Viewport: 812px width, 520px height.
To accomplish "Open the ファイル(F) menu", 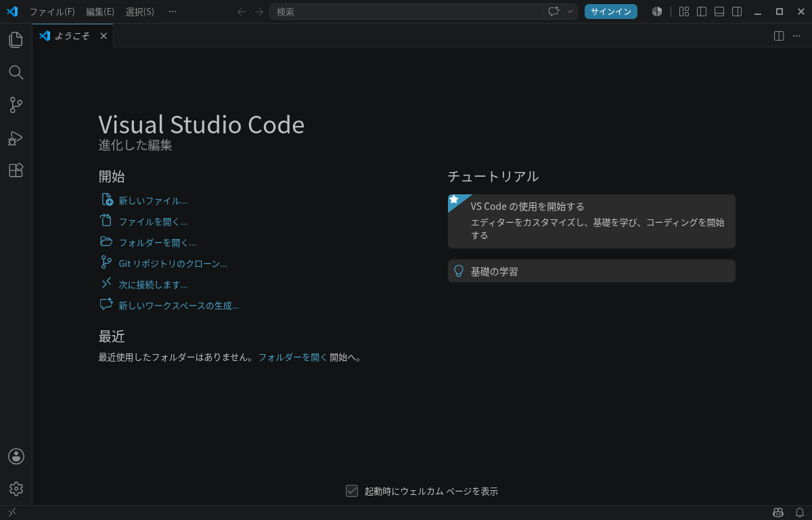I will tap(52, 12).
